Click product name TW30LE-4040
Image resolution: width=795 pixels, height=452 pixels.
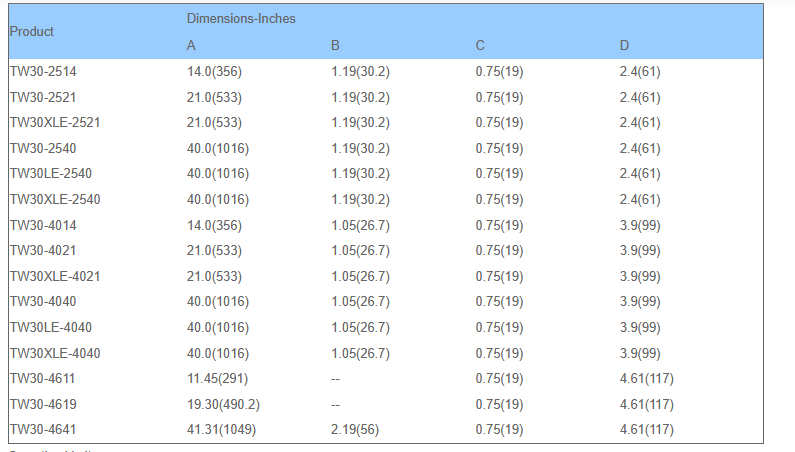click(x=50, y=327)
